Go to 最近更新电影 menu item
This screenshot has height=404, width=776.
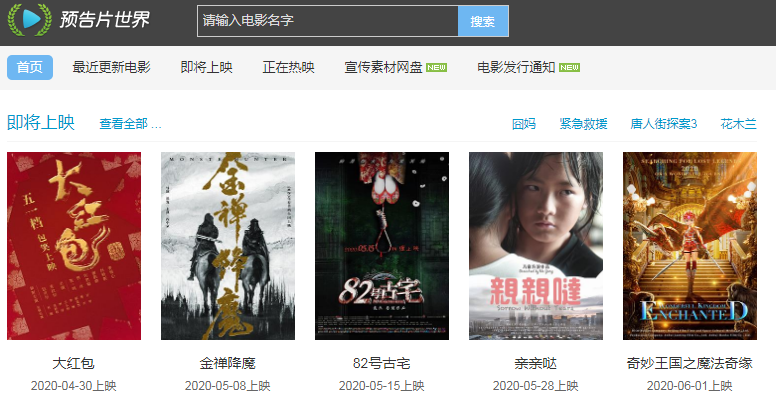111,67
